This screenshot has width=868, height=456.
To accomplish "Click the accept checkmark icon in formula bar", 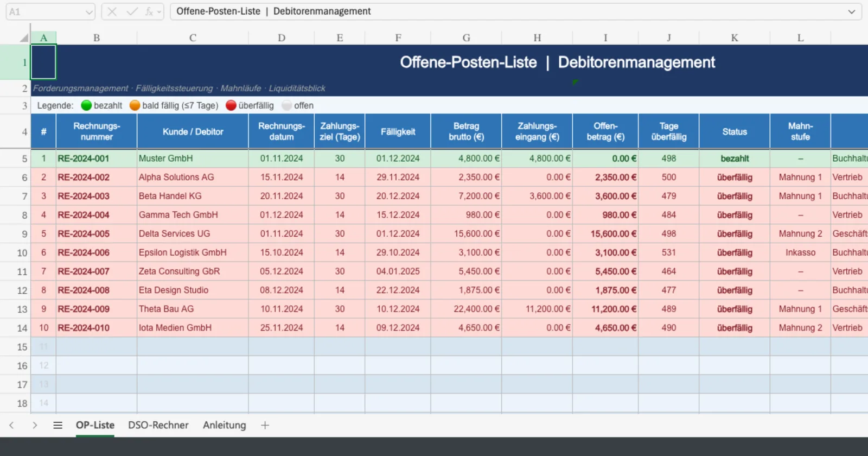I will (x=132, y=11).
